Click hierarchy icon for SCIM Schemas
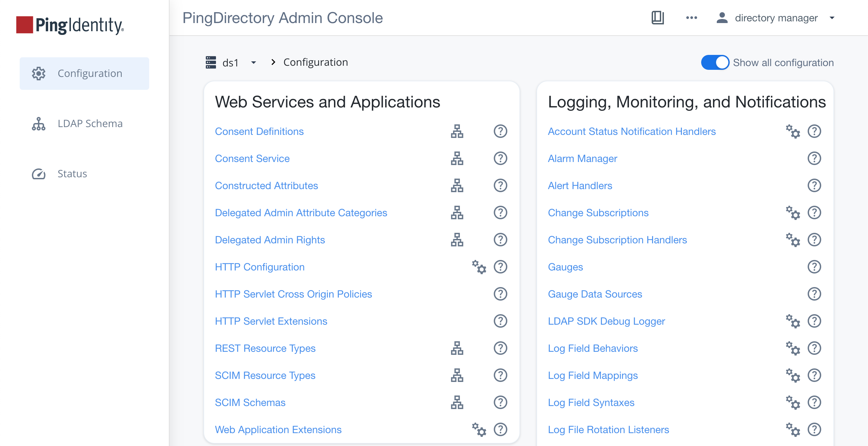Viewport: 868px width, 446px height. [x=457, y=402]
